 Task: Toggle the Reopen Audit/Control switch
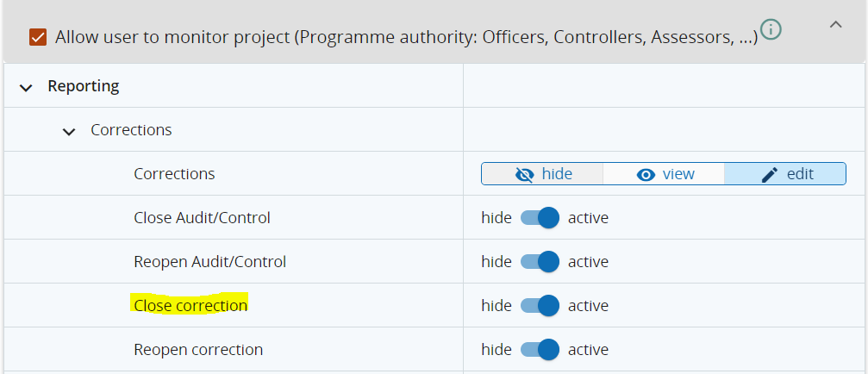pyautogui.click(x=540, y=262)
